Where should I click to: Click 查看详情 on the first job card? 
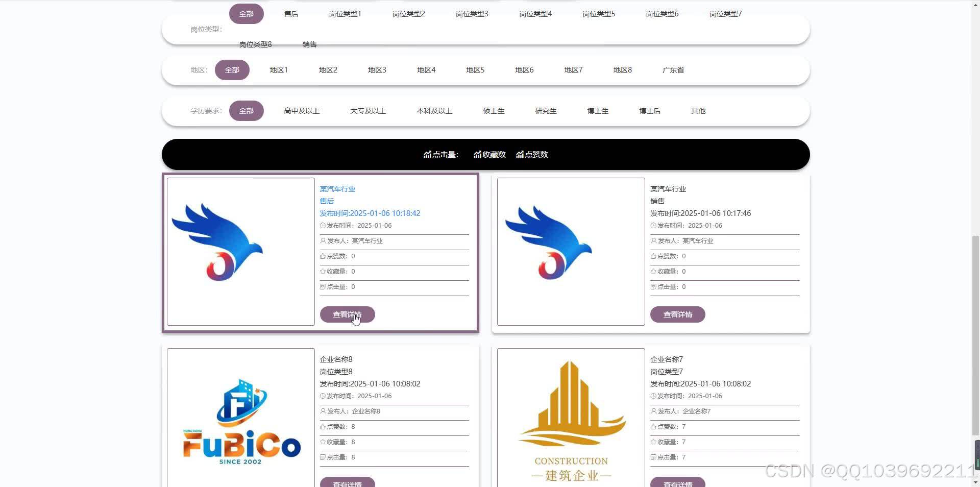point(348,314)
